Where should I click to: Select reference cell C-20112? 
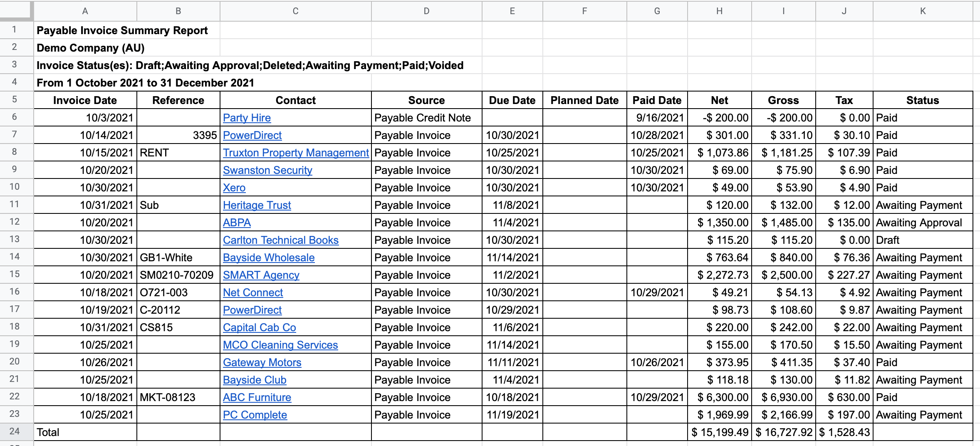point(178,310)
